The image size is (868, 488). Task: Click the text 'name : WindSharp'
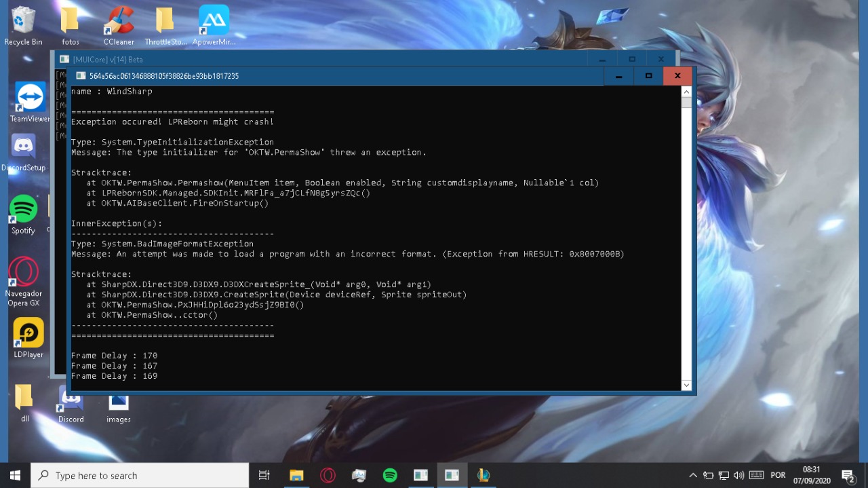[111, 91]
